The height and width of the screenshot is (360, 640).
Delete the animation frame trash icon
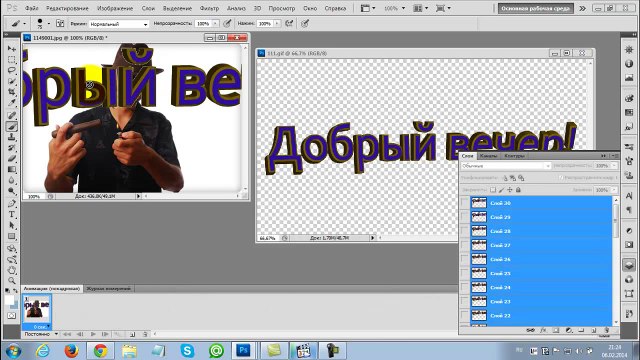[x=145, y=334]
